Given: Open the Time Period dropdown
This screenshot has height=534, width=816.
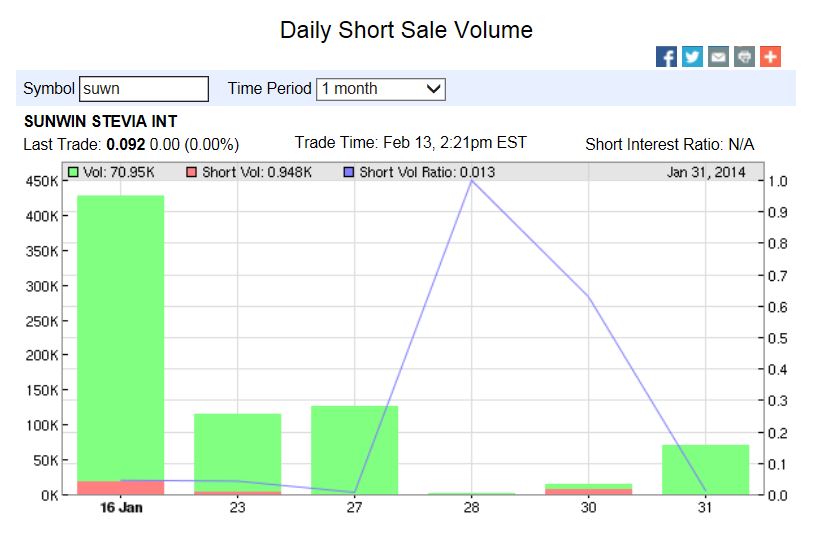Looking at the screenshot, I should pyautogui.click(x=381, y=89).
